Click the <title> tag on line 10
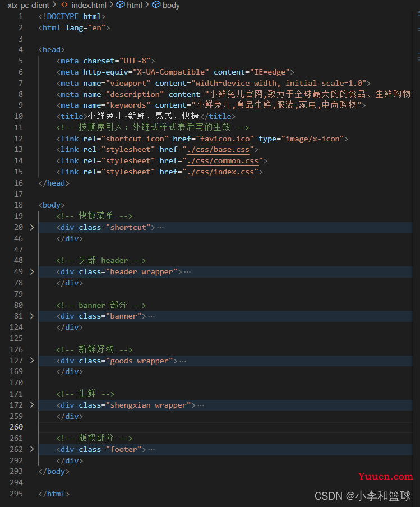 pos(72,117)
